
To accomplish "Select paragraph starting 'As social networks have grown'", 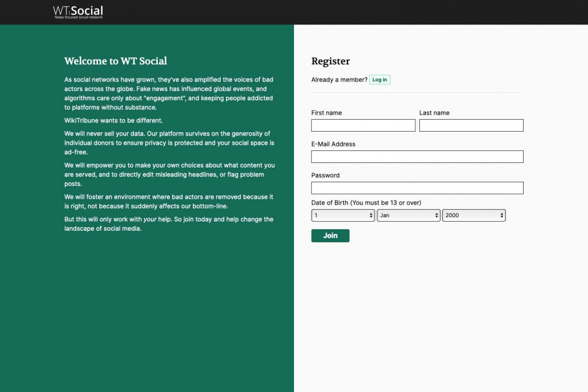I will tap(169, 93).
